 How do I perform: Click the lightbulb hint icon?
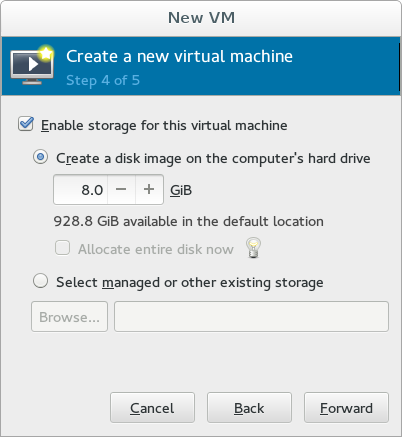tap(253, 248)
